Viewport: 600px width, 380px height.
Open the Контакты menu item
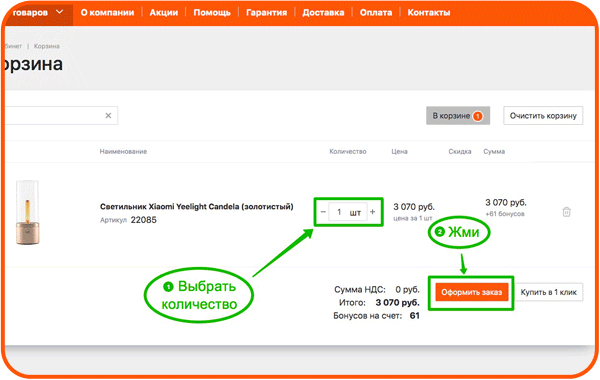tap(429, 13)
